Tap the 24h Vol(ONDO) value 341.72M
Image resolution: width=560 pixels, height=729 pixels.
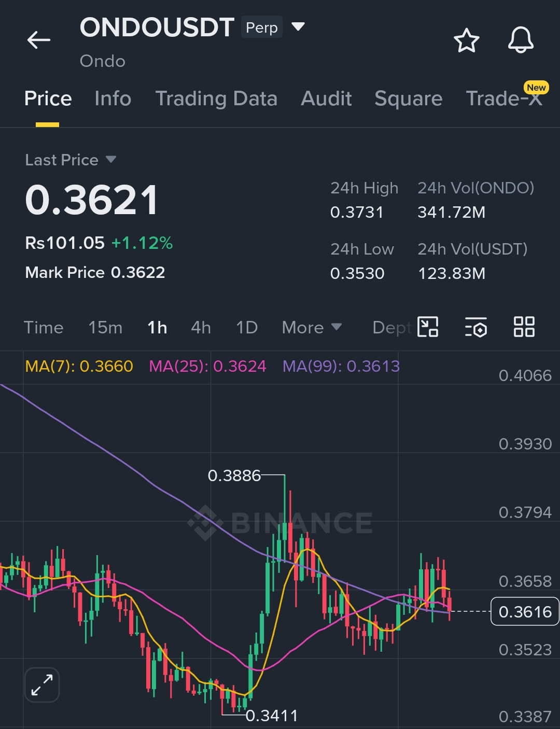tap(451, 212)
